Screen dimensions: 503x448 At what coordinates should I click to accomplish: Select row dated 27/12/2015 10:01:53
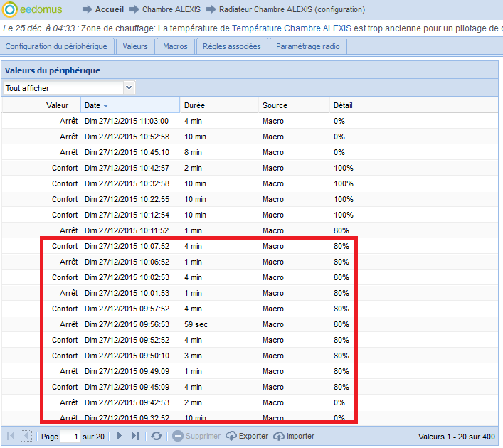pos(250,294)
